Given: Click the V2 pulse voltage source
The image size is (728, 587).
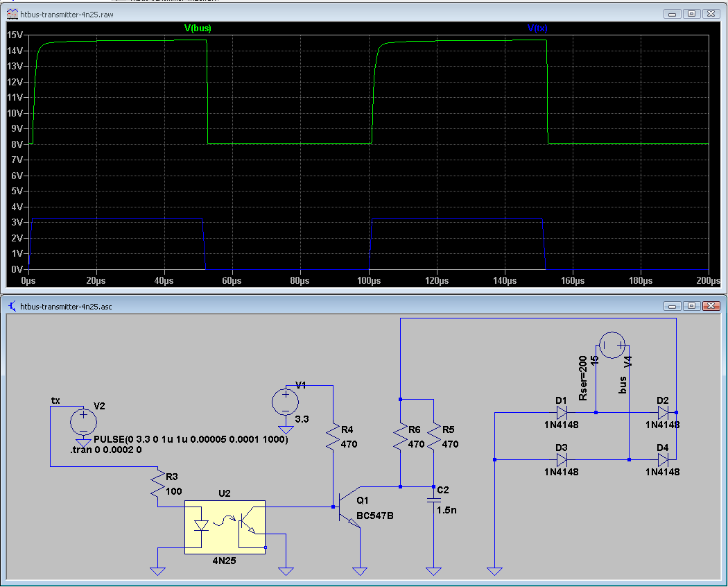Looking at the screenshot, I should [x=84, y=420].
